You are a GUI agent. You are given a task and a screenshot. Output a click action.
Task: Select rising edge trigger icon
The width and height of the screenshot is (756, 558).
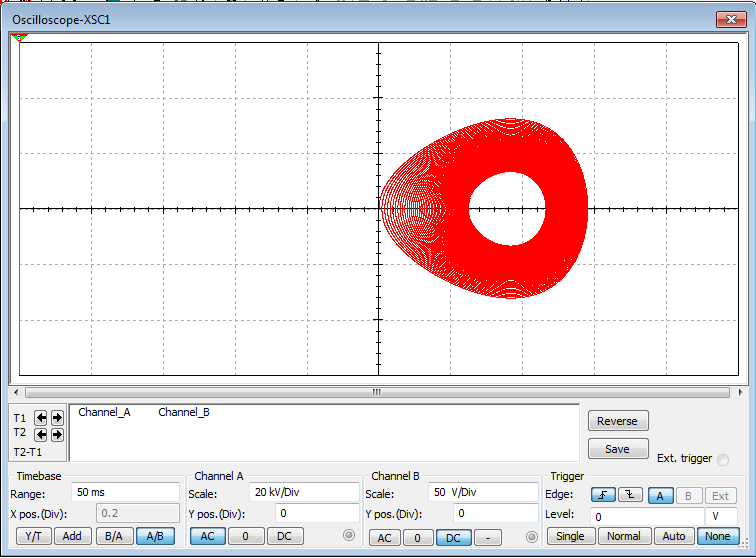click(603, 495)
